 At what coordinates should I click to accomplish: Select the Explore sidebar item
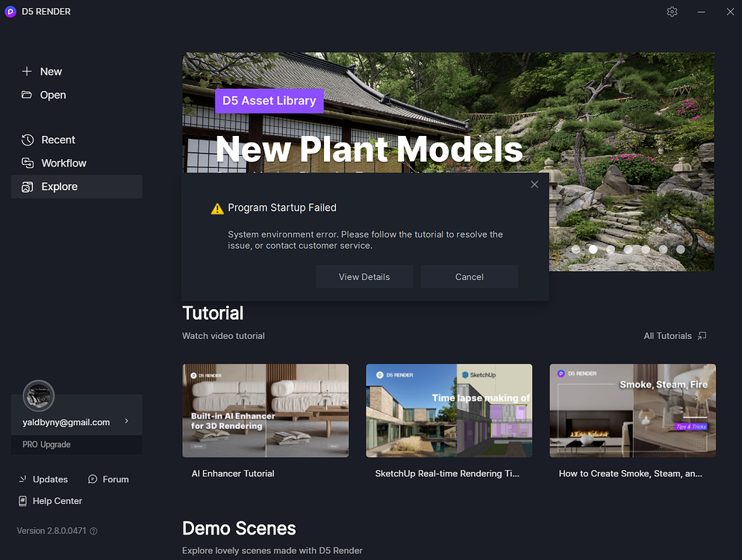77,187
